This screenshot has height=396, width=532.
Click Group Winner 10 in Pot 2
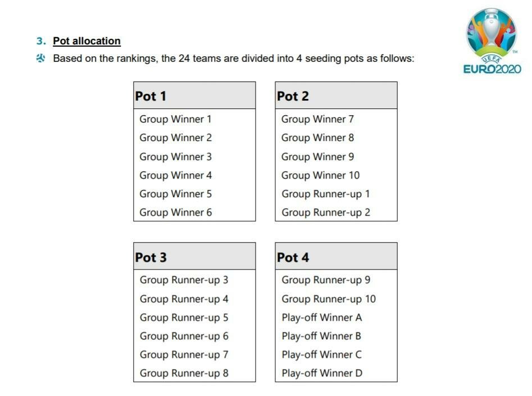[x=320, y=175]
